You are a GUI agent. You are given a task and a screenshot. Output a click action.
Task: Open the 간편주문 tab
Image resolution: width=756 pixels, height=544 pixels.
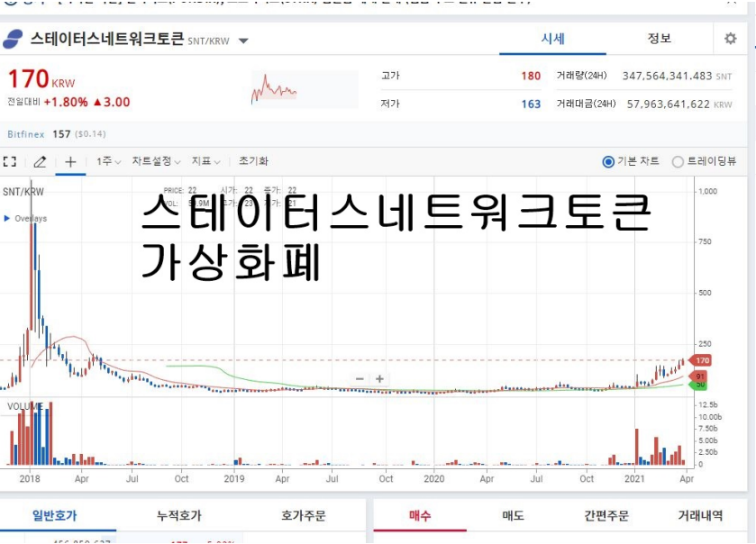point(606,515)
